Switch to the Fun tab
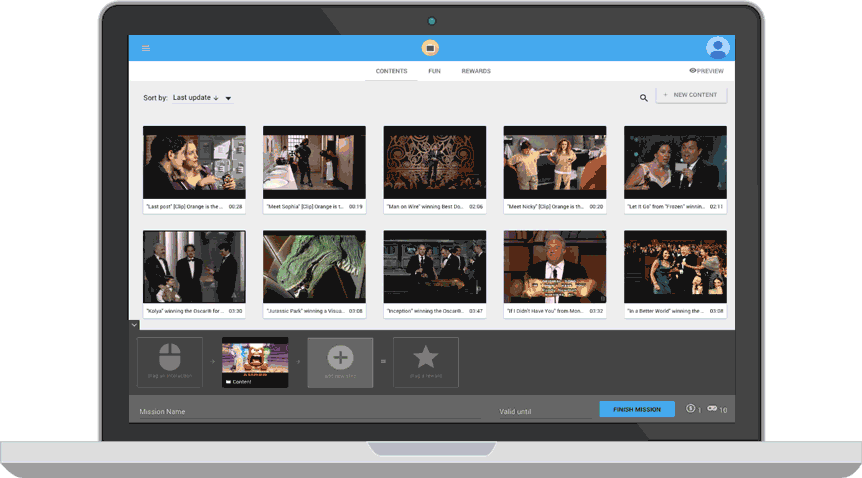 (x=434, y=71)
